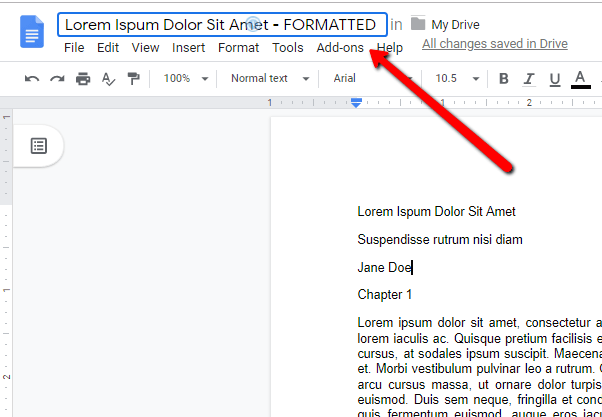
Task: Open the File menu
Action: click(74, 48)
